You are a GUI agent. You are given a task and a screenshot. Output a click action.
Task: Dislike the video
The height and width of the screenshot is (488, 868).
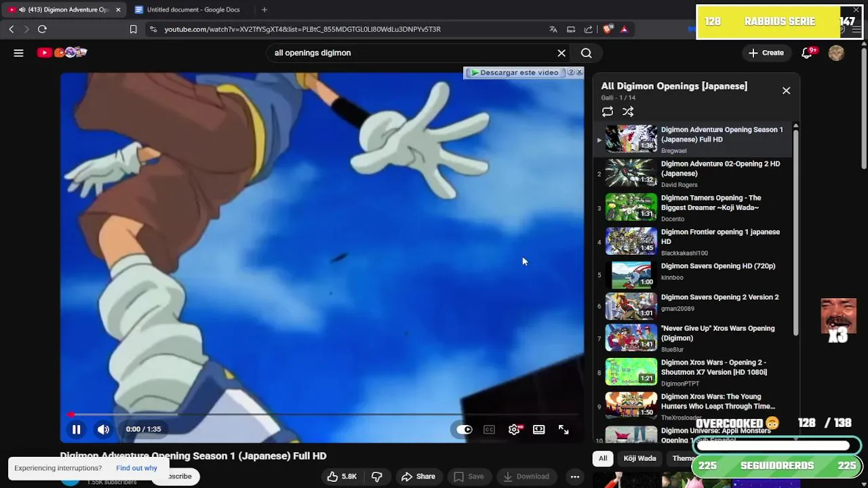377,476
